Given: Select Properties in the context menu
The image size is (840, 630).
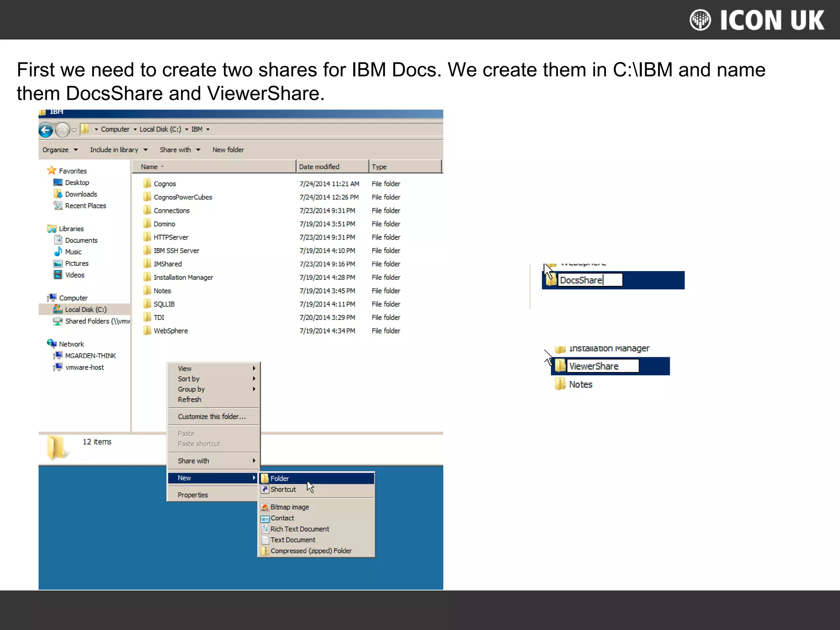Looking at the screenshot, I should [x=193, y=495].
